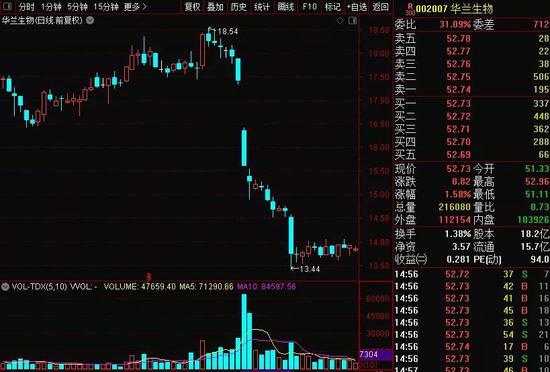Screen dimensions: 550x372
Task: Open the 统计 statistics tool
Action: click(262, 7)
